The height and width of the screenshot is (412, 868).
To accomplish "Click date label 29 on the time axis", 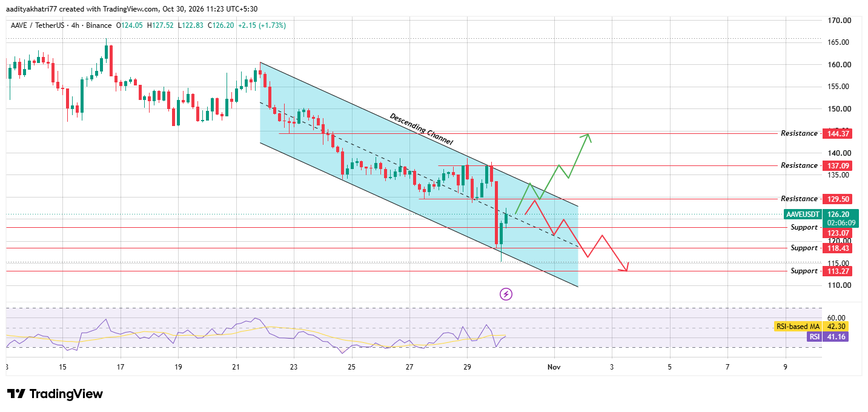I will 467,367.
